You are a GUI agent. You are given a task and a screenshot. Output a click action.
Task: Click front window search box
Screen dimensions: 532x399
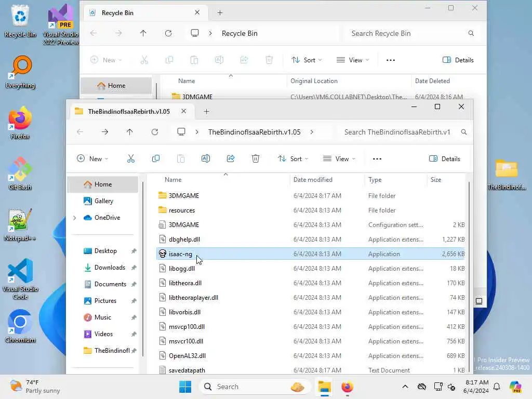tap(404, 132)
